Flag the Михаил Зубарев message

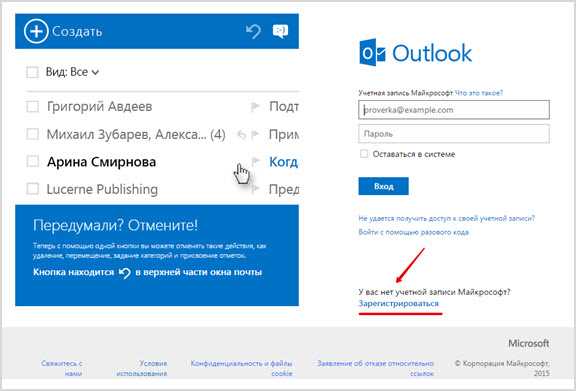pyautogui.click(x=255, y=135)
